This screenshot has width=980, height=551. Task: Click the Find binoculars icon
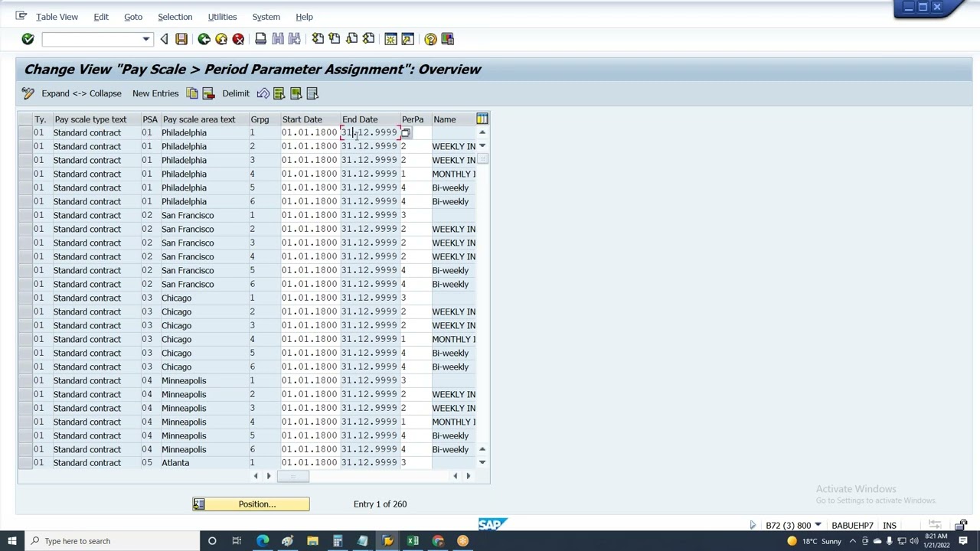click(278, 39)
